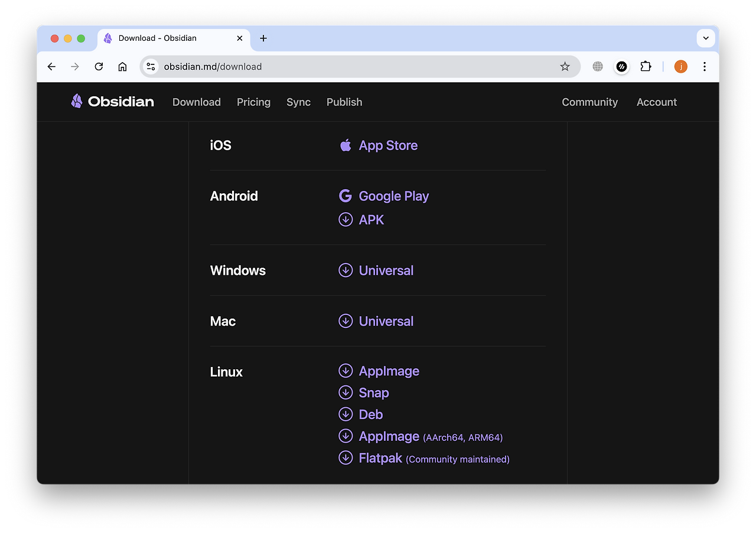Open the browser three-dot menu

pos(704,66)
